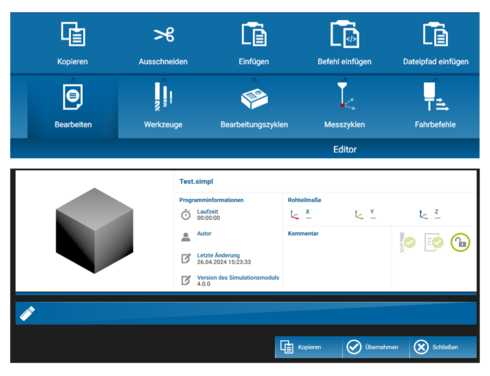Click the bottom Kopieren button

tap(308, 347)
